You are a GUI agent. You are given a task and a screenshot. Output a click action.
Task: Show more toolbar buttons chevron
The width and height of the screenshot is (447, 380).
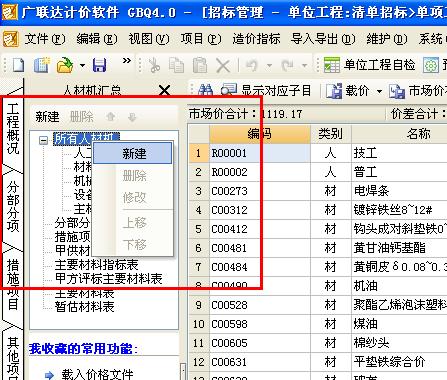pyautogui.click(x=127, y=61)
